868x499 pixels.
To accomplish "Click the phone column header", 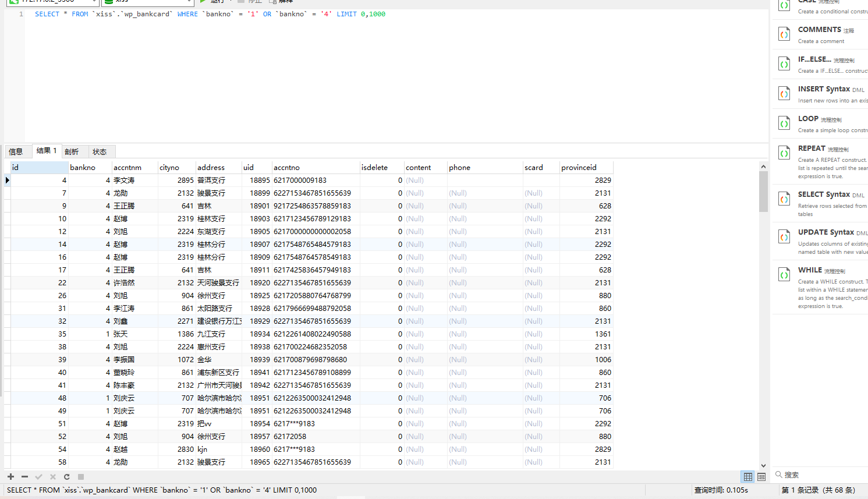I will click(485, 168).
